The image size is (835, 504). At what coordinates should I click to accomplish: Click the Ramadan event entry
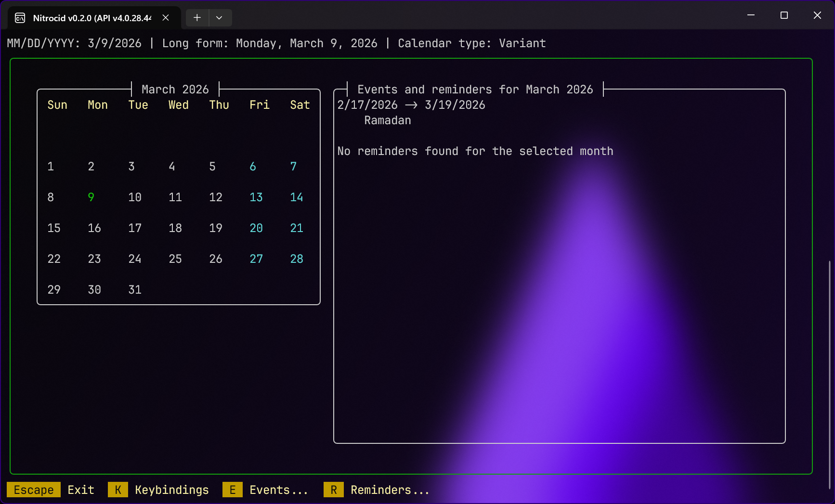click(388, 120)
